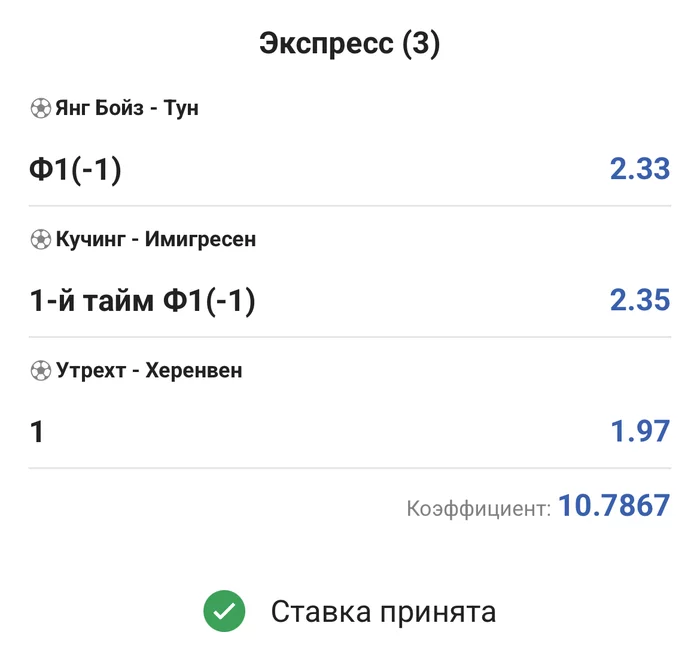Click the 2.33 odds value
This screenshot has height=647, width=700.
coord(639,169)
